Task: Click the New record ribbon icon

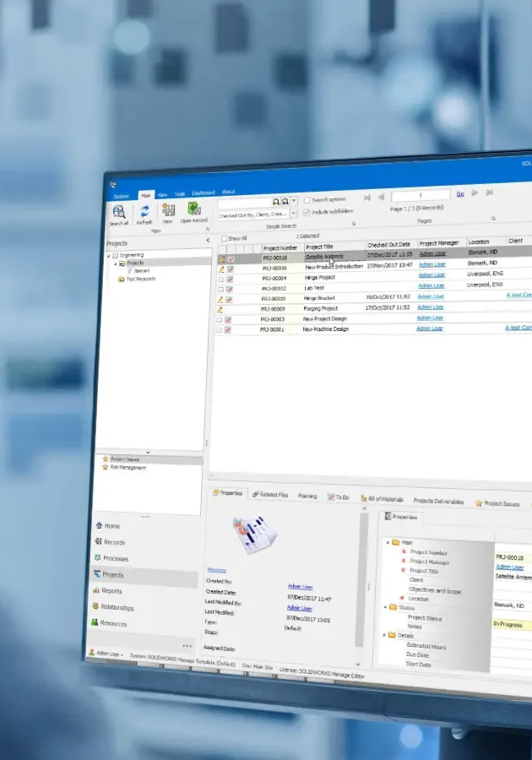Action: coord(168,210)
